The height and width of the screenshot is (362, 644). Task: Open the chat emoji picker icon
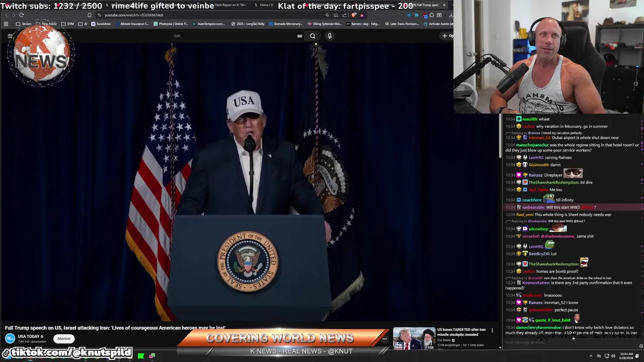click(x=640, y=346)
